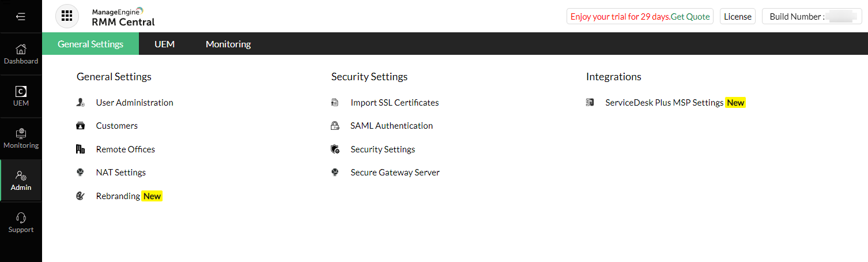
Task: Click the Rebranding palette icon
Action: tap(81, 196)
